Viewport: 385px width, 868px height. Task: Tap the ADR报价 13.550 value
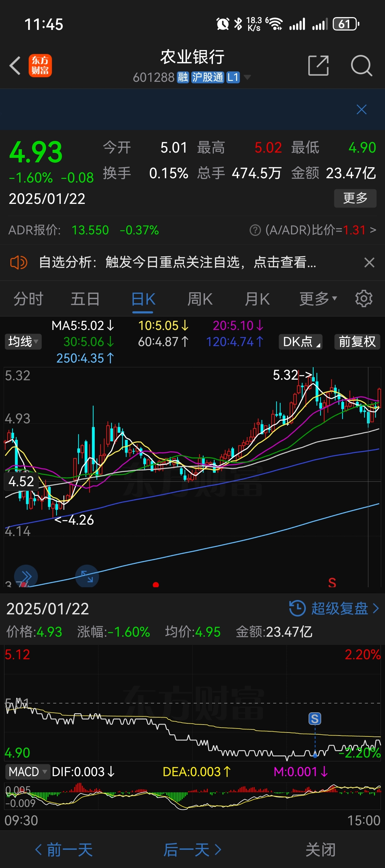90,230
